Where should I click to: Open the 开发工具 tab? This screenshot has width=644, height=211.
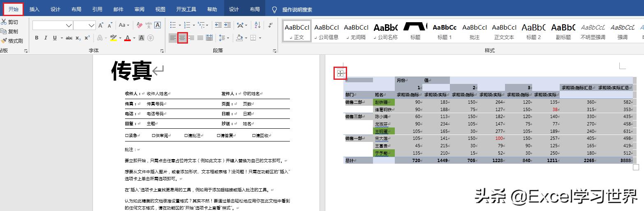pyautogui.click(x=186, y=9)
